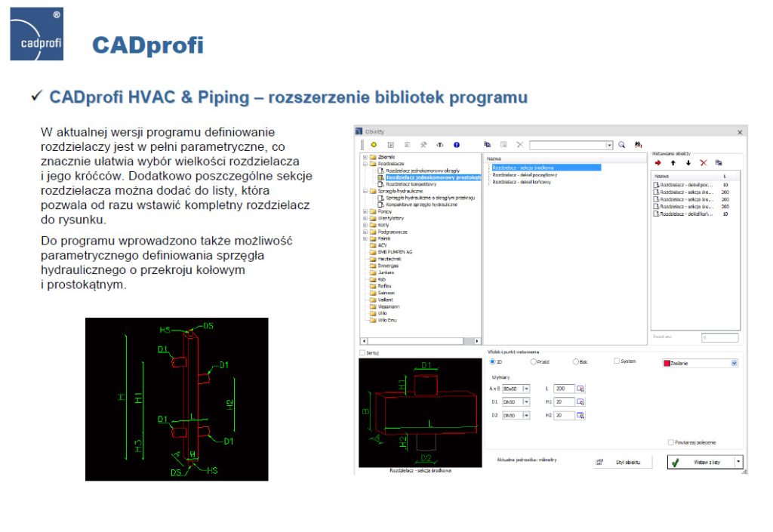Viewport: 773px width, 532px height.
Task: Click the red X to remove listed object
Action: point(704,162)
